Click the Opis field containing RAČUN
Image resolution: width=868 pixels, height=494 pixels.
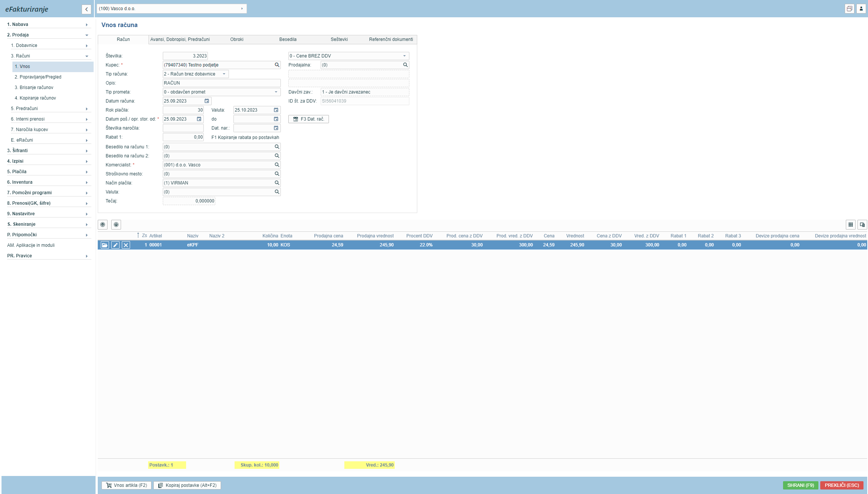(x=222, y=83)
